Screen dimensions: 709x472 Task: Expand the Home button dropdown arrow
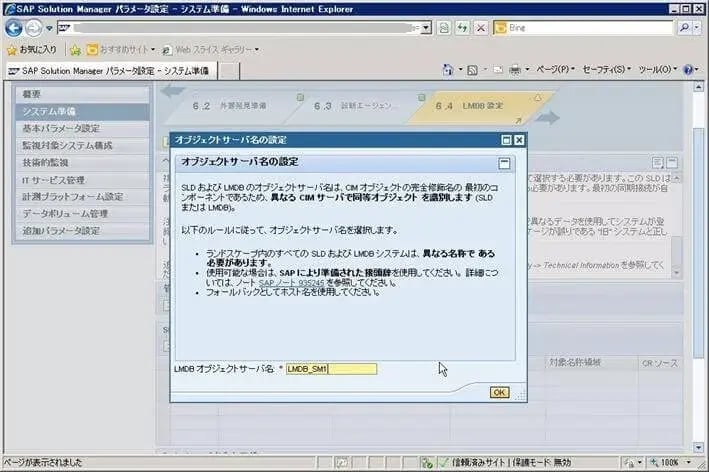click(x=460, y=70)
